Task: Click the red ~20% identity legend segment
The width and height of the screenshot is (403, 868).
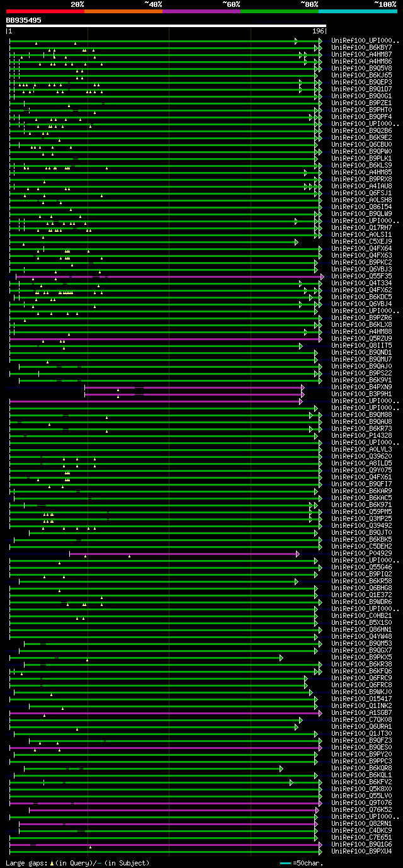Action: 45,11
